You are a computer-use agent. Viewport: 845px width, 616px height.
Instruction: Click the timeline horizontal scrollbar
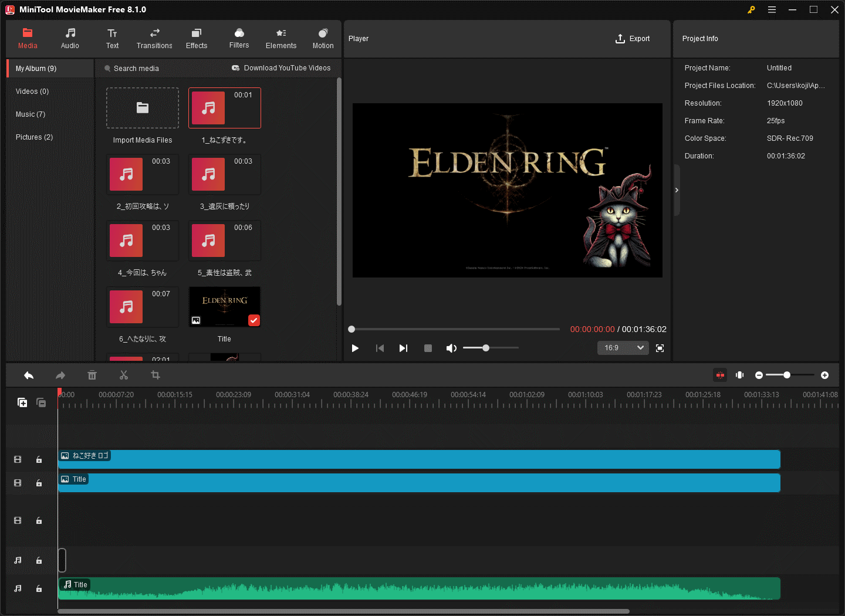(x=343, y=611)
